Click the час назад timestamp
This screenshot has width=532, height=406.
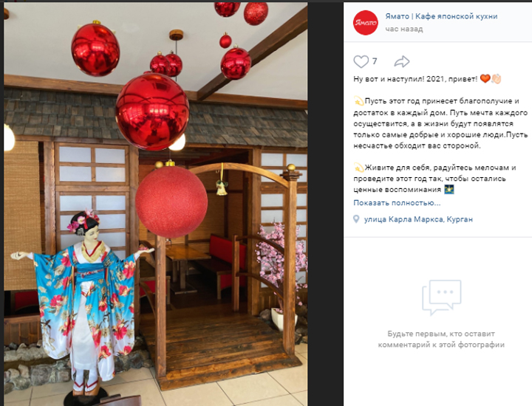click(403, 29)
